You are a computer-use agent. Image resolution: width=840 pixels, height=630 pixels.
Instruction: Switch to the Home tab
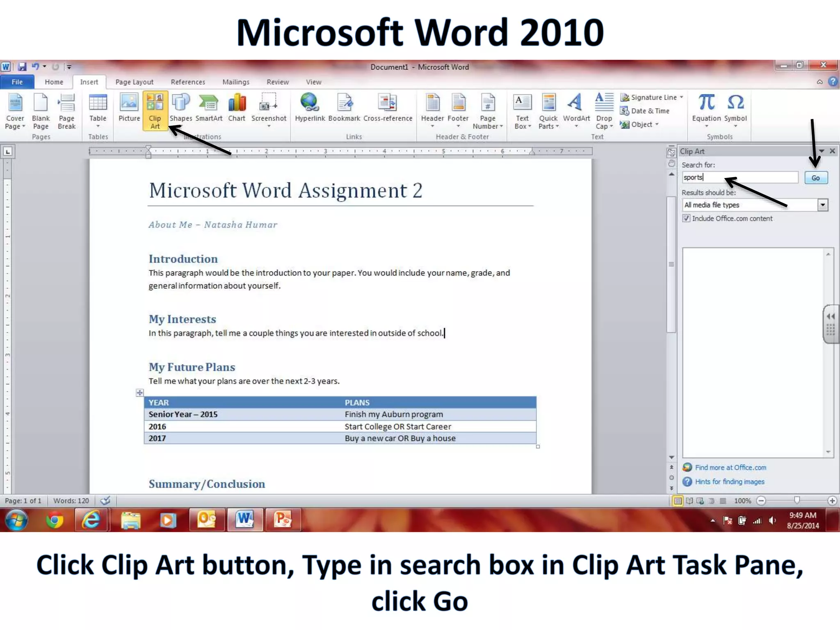pos(54,82)
